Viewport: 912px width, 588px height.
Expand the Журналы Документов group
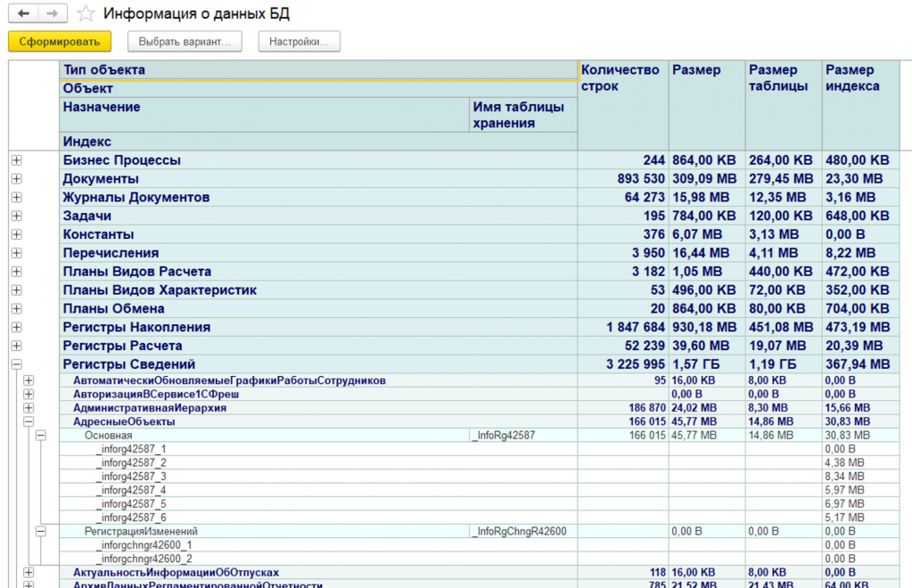click(x=17, y=198)
